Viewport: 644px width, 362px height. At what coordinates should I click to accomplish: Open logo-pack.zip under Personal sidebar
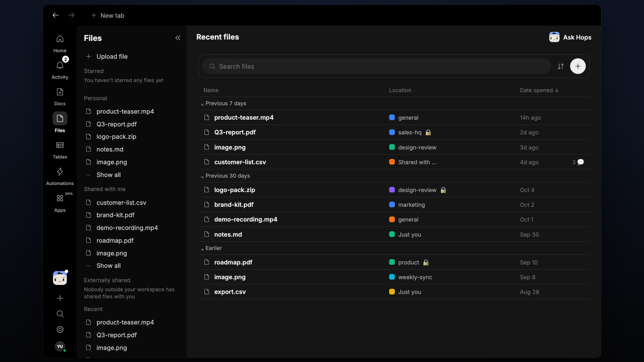tap(116, 136)
